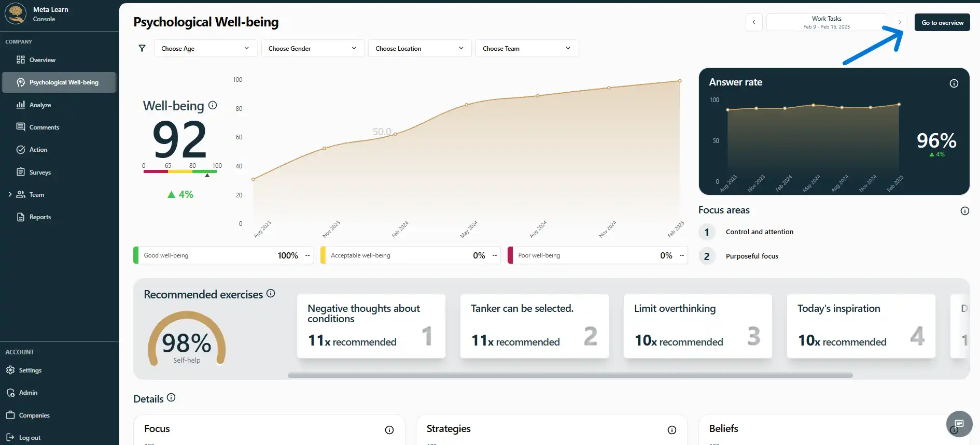Image resolution: width=980 pixels, height=445 pixels.
Task: Click the filter funnel icon
Action: coord(142,48)
